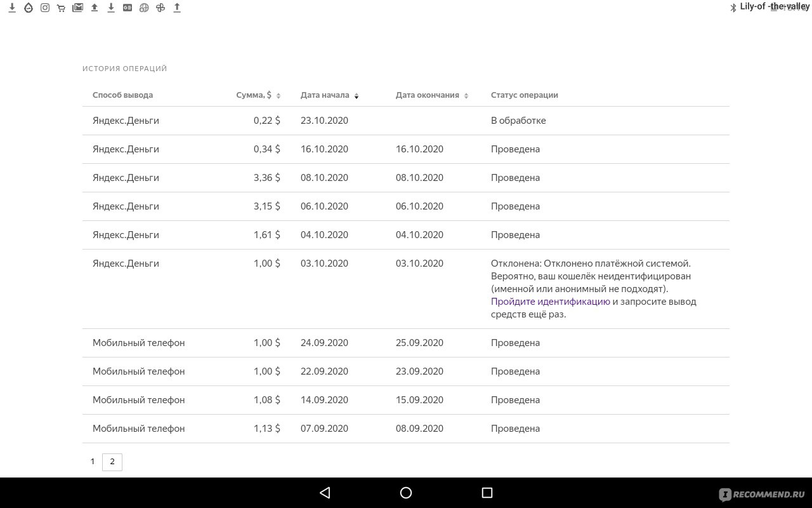Open the Instagram notification icon
This screenshot has height=508, width=812.
45,8
